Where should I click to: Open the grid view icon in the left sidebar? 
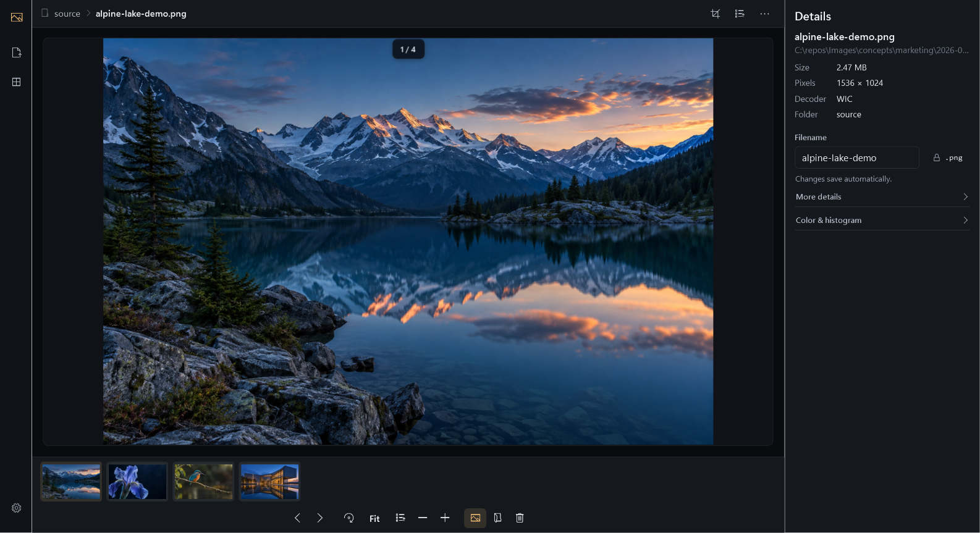click(17, 82)
